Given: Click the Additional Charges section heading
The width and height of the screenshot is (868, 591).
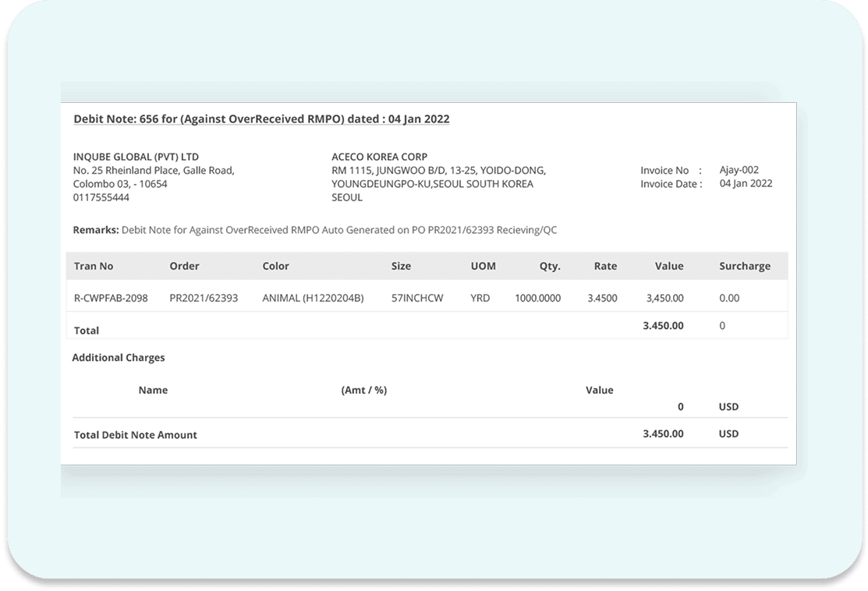Looking at the screenshot, I should tap(119, 357).
